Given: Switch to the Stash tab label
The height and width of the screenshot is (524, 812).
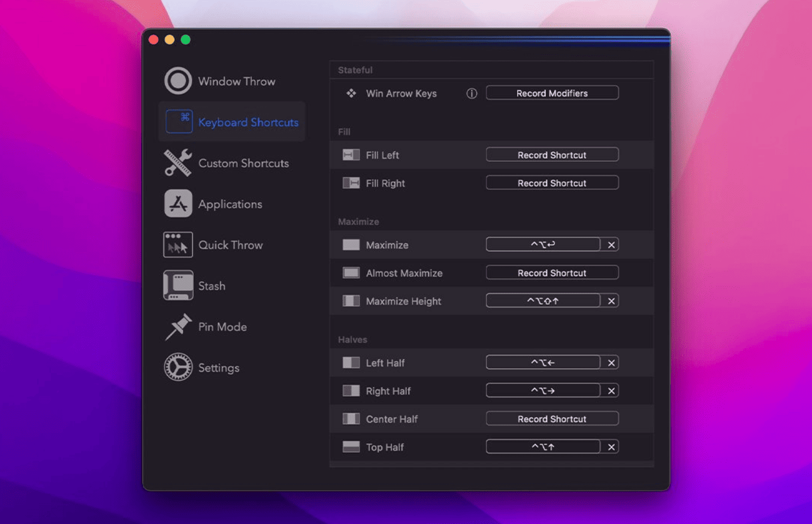Looking at the screenshot, I should [212, 286].
